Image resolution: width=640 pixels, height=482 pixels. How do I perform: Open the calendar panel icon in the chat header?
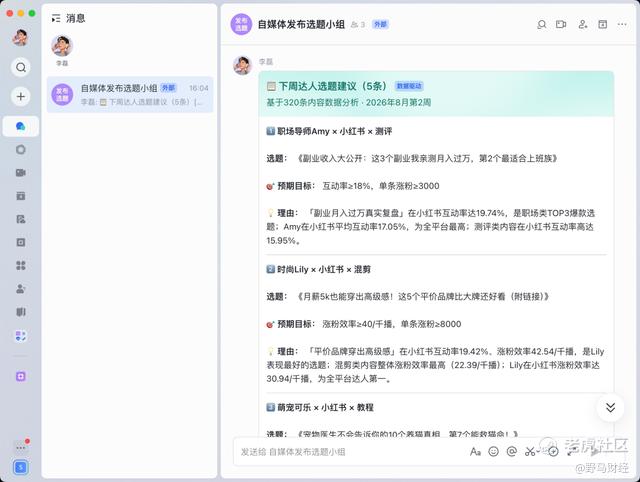[x=602, y=24]
